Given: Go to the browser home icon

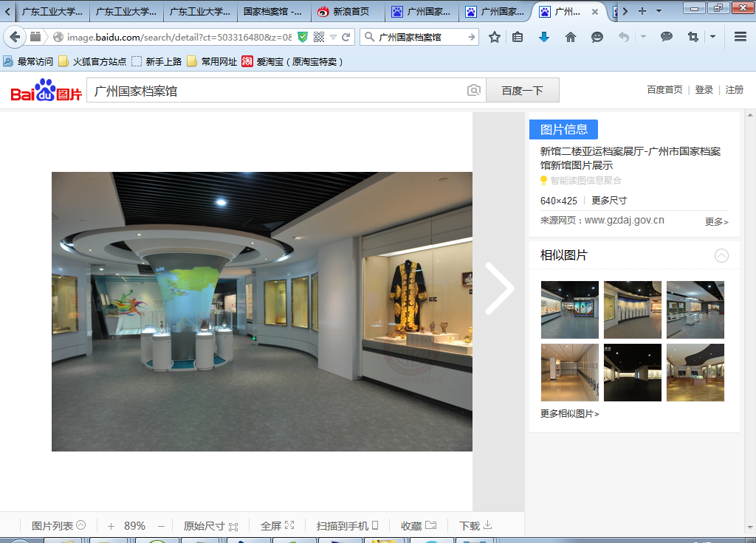Looking at the screenshot, I should [x=570, y=37].
